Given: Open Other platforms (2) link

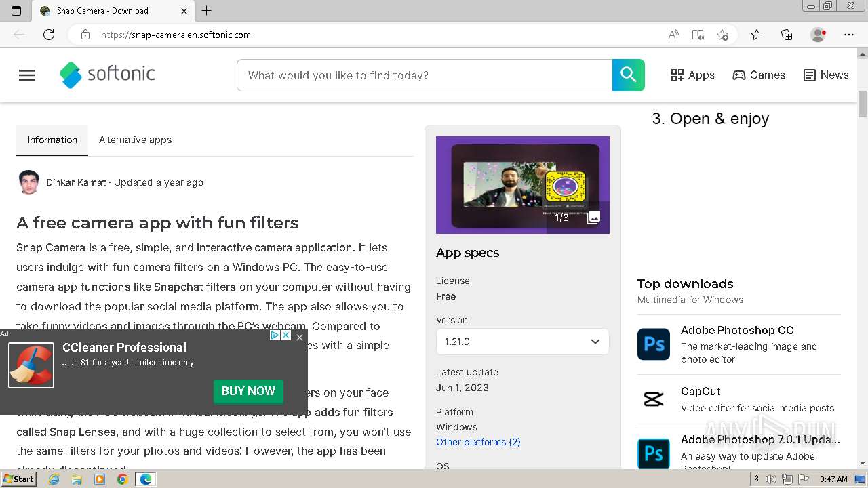Looking at the screenshot, I should pos(478,442).
